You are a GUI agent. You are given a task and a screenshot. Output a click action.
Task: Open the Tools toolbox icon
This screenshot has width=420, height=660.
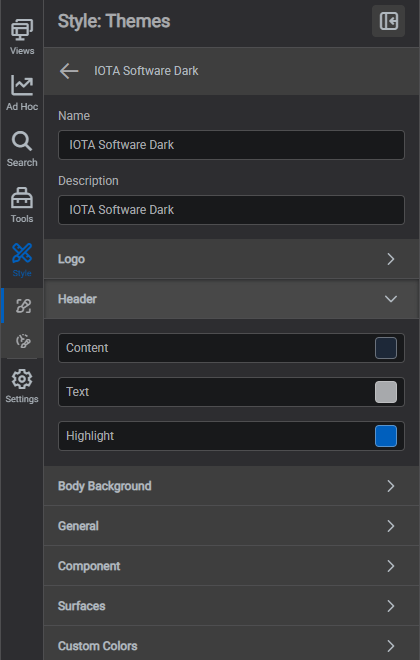tap(22, 197)
